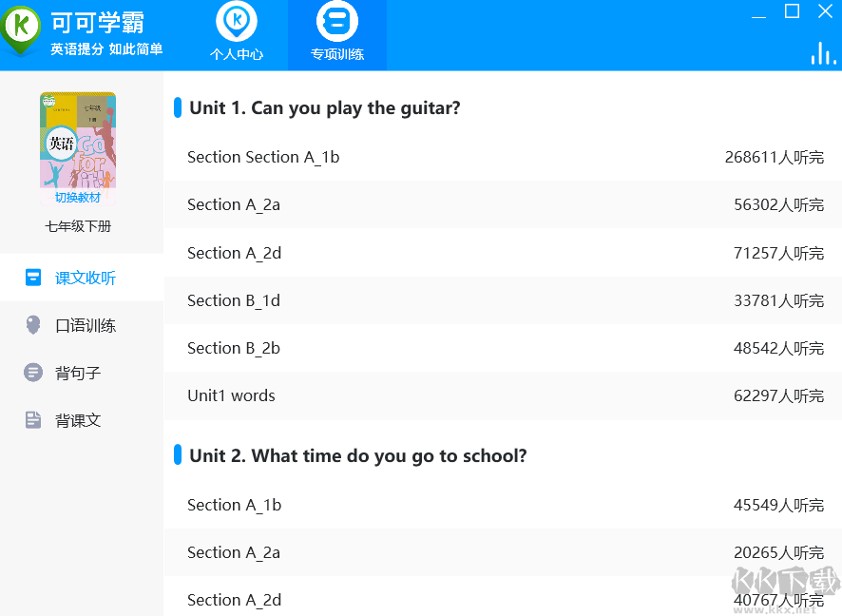
Task: Open Section A_1b under Unit 2
Action: tap(234, 505)
